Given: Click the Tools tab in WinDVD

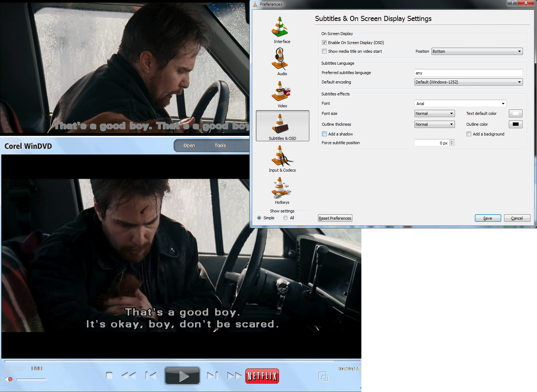Looking at the screenshot, I should 220,146.
